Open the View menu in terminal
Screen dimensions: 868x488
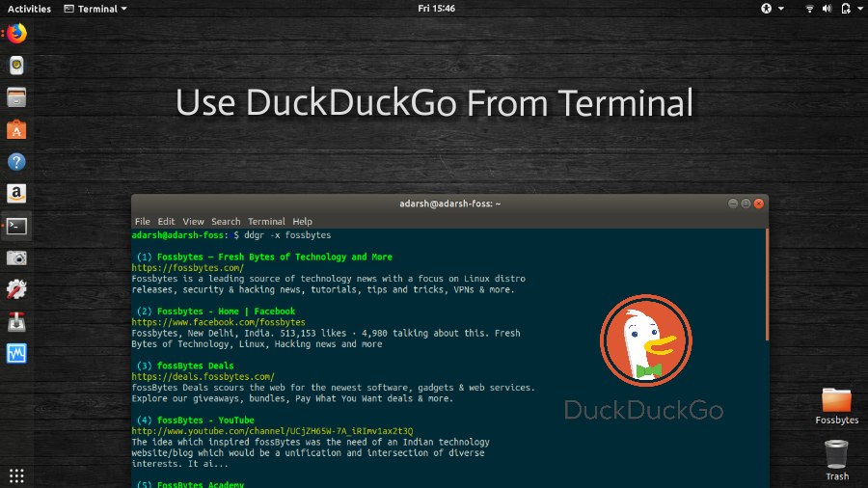click(x=193, y=221)
